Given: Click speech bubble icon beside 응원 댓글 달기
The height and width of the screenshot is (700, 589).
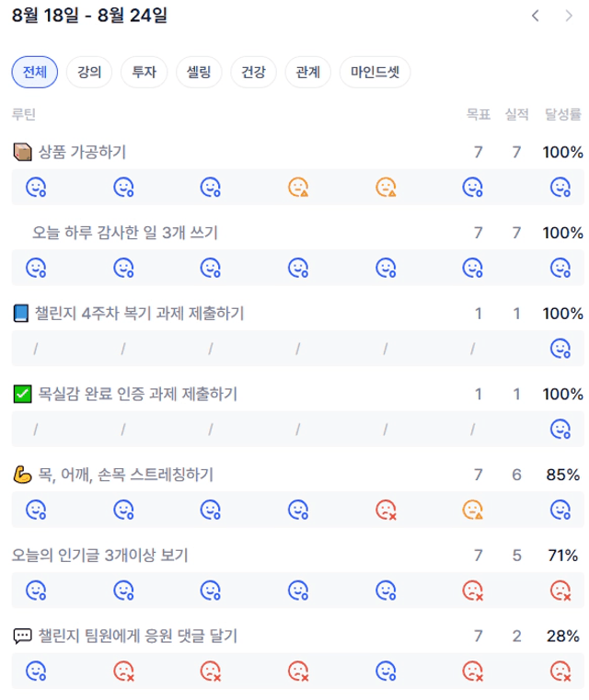Looking at the screenshot, I should [22, 636].
